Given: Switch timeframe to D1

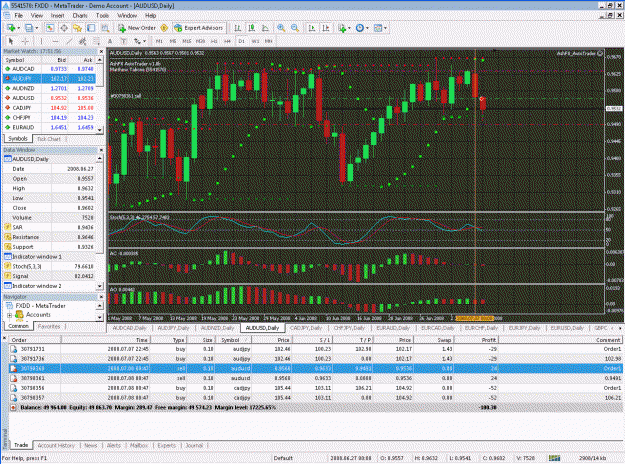Looking at the screenshot, I should click(241, 41).
